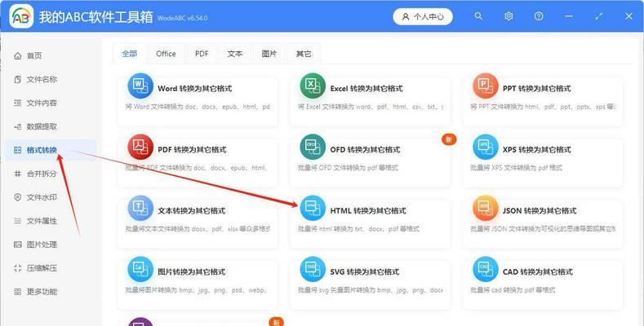Click the 文件属性 list icon
The width and height of the screenshot is (644, 326).
coord(18,221)
